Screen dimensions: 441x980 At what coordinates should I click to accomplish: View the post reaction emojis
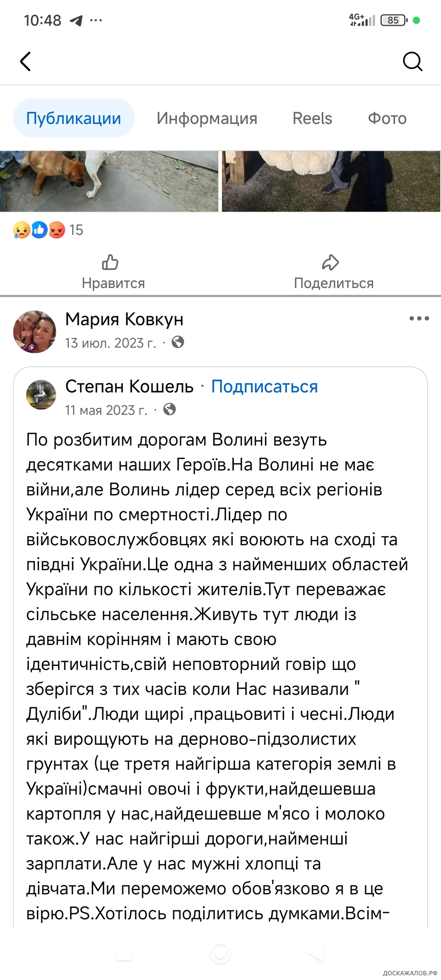(x=39, y=230)
